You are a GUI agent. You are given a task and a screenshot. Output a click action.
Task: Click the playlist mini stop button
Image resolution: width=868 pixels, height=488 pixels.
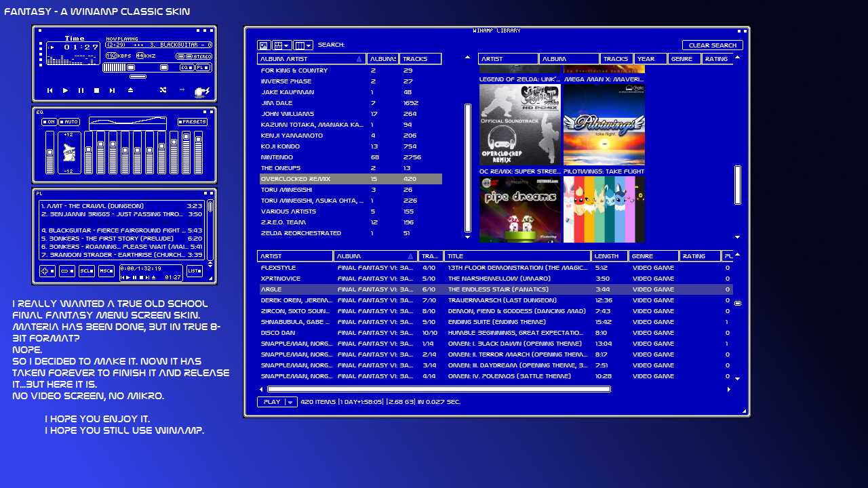click(141, 277)
